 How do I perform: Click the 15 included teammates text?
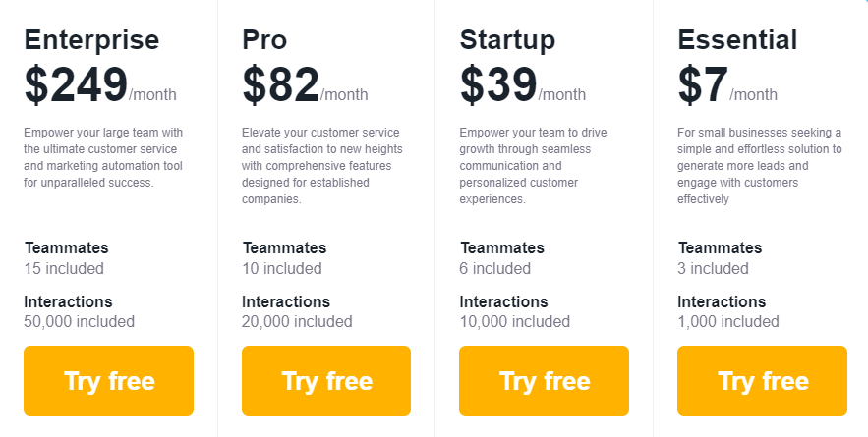coord(64,268)
